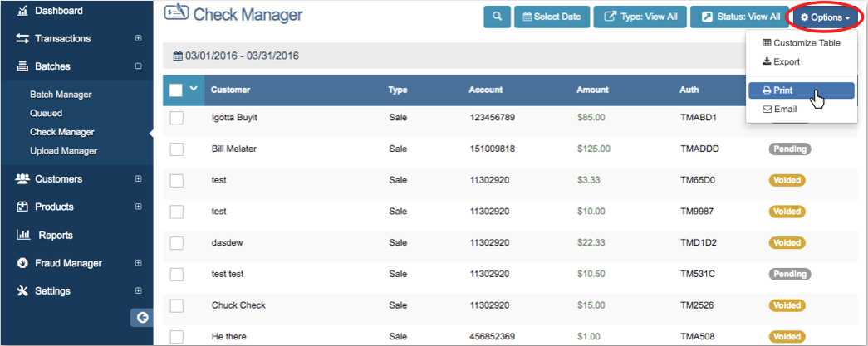Sort table by Amount column header

pyautogui.click(x=592, y=90)
